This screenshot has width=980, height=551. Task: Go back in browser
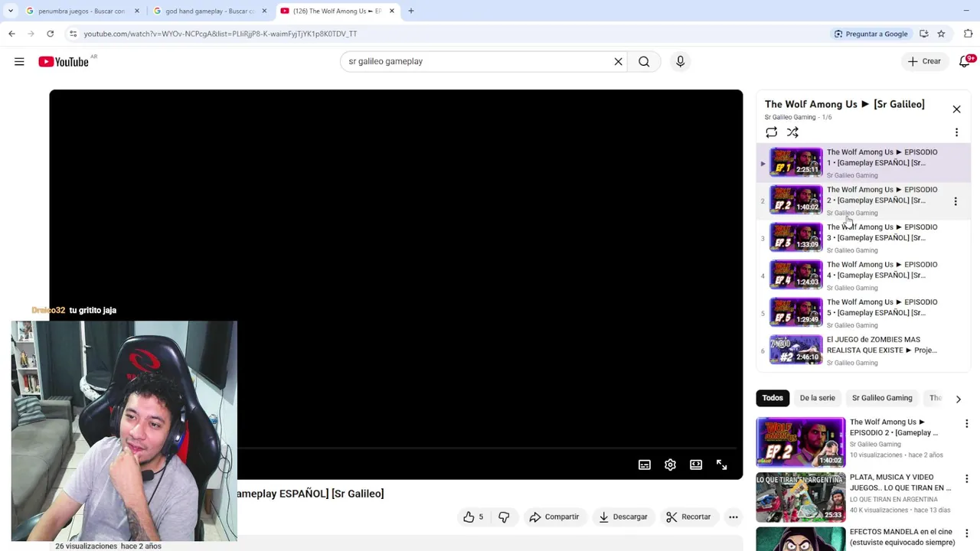pyautogui.click(x=11, y=34)
